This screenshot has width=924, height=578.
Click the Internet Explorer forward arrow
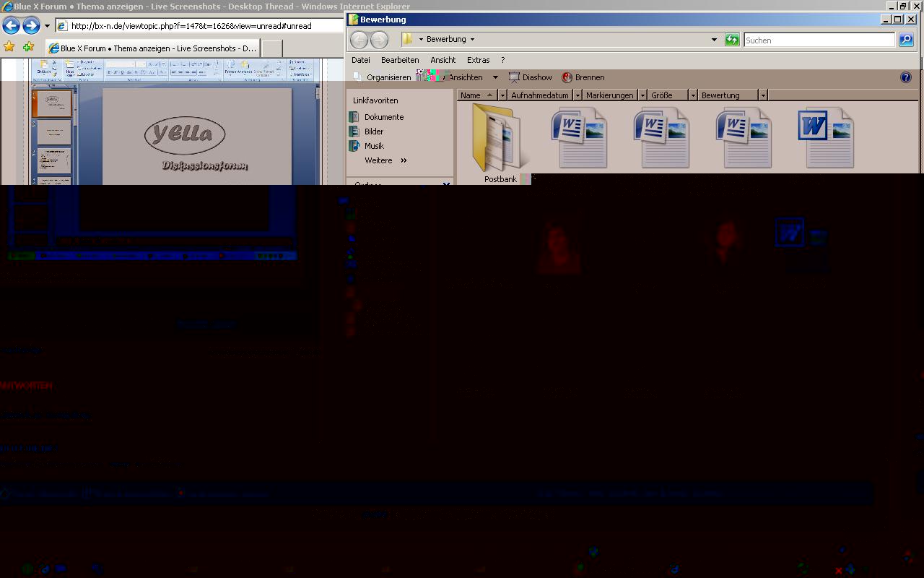click(x=31, y=26)
